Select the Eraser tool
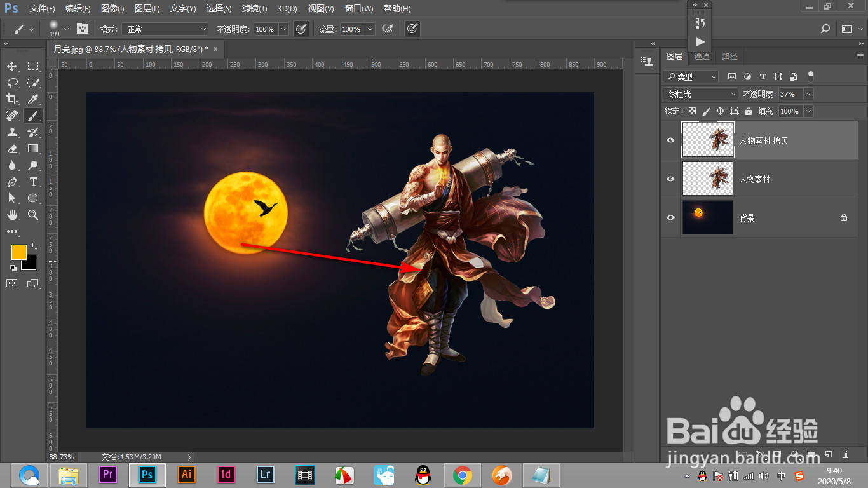 tap(12, 149)
